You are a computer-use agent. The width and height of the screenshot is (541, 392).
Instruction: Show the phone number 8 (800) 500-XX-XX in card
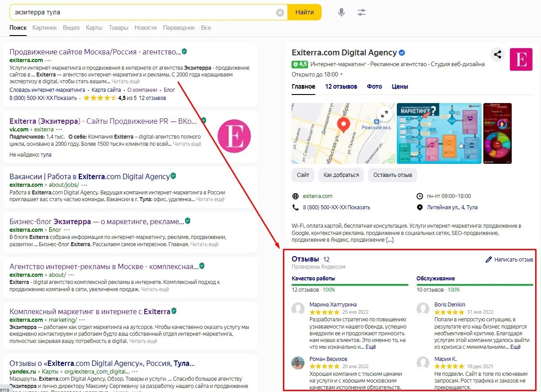[x=336, y=207]
